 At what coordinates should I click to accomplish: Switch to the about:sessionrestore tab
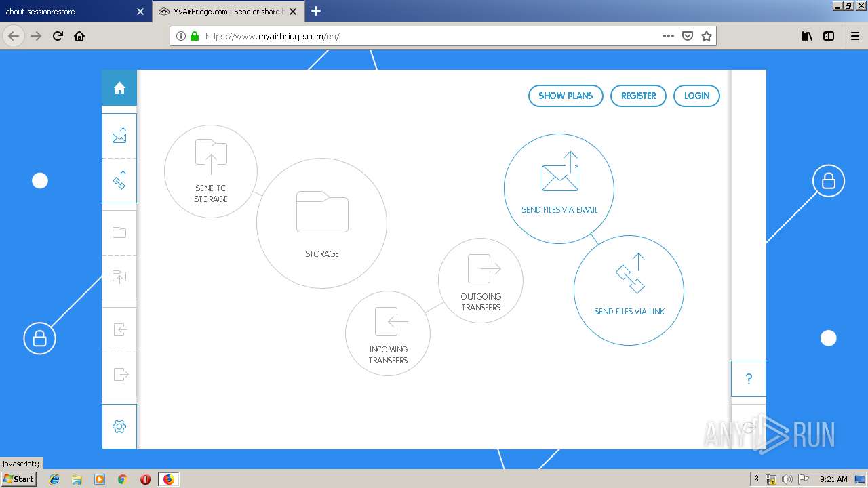point(68,12)
